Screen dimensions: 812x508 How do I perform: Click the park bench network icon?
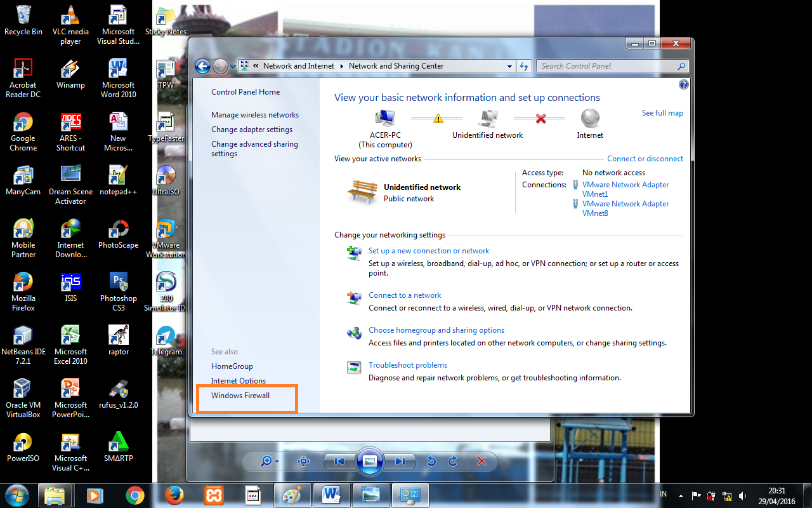[x=363, y=192]
